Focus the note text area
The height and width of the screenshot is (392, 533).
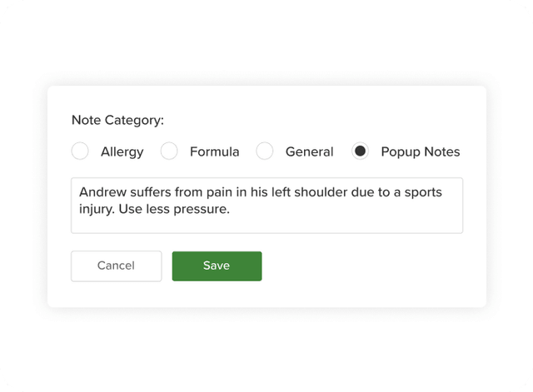click(266, 221)
